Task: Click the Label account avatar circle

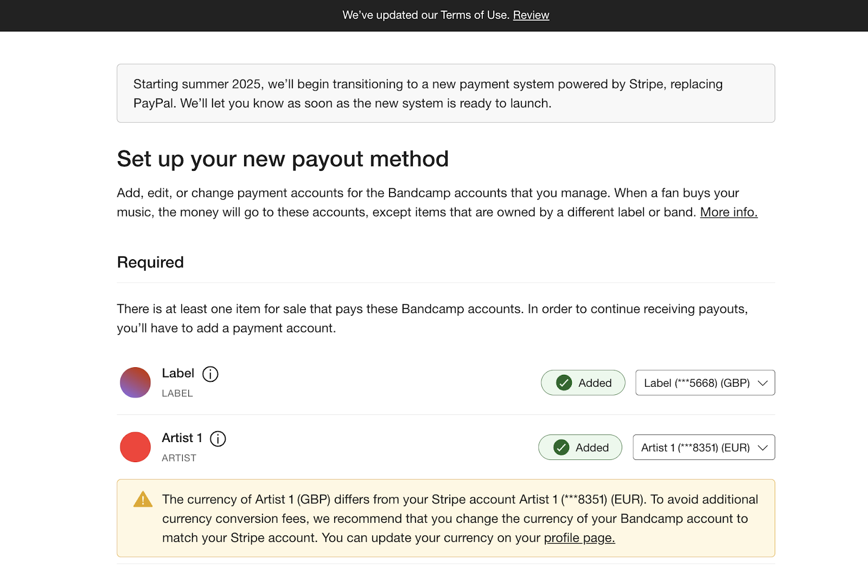Action: 135,382
